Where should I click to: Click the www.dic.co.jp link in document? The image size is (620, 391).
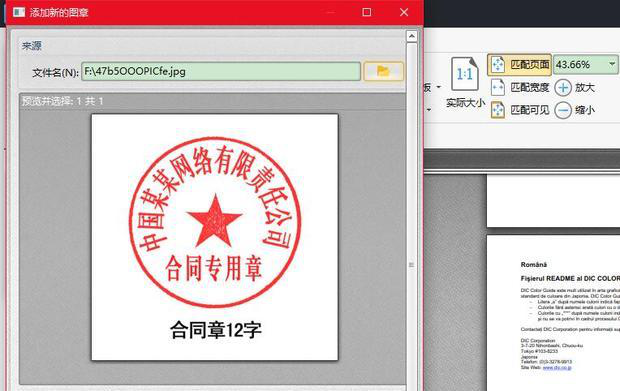[557, 368]
